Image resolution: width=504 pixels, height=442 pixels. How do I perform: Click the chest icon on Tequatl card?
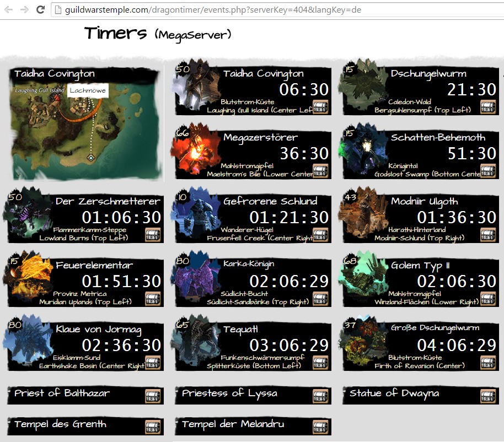[320, 363]
